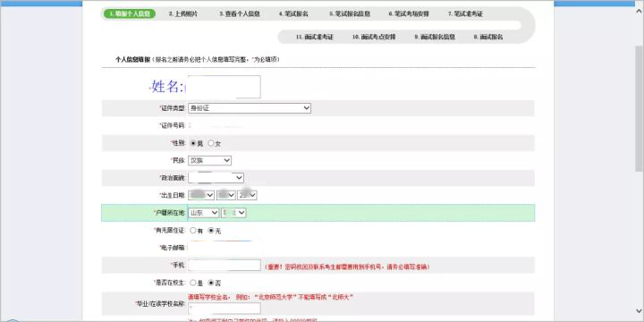Open step 5 笔试报名信息

point(350,13)
